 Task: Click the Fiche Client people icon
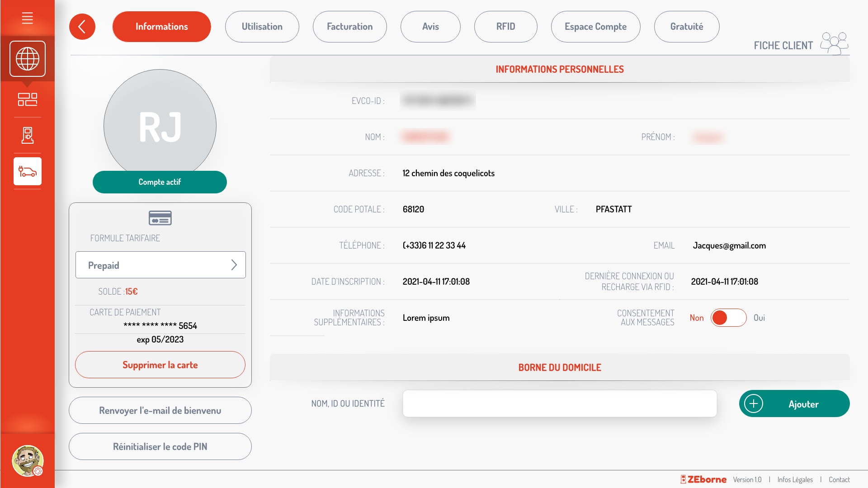click(834, 43)
